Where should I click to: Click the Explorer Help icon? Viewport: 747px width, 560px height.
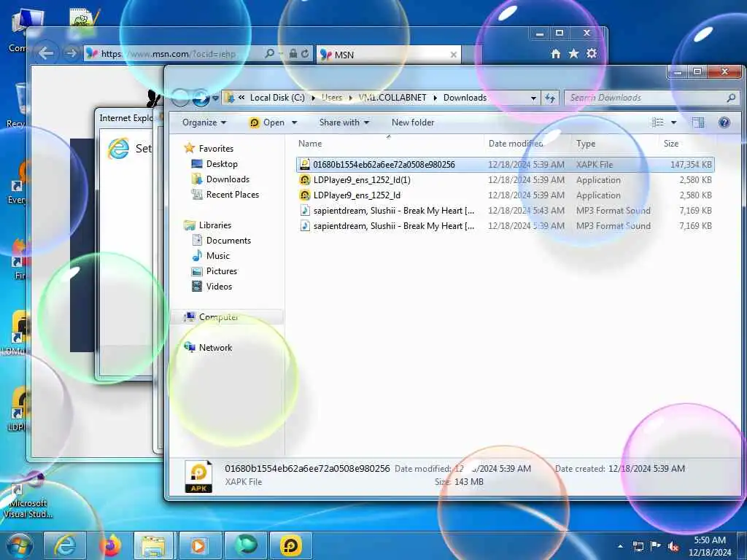click(x=724, y=122)
